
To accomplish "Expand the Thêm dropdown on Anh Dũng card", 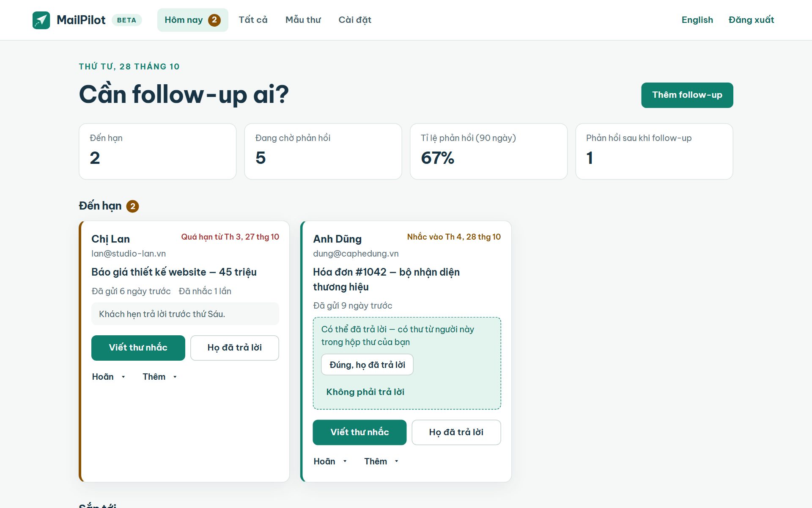I will 381,461.
